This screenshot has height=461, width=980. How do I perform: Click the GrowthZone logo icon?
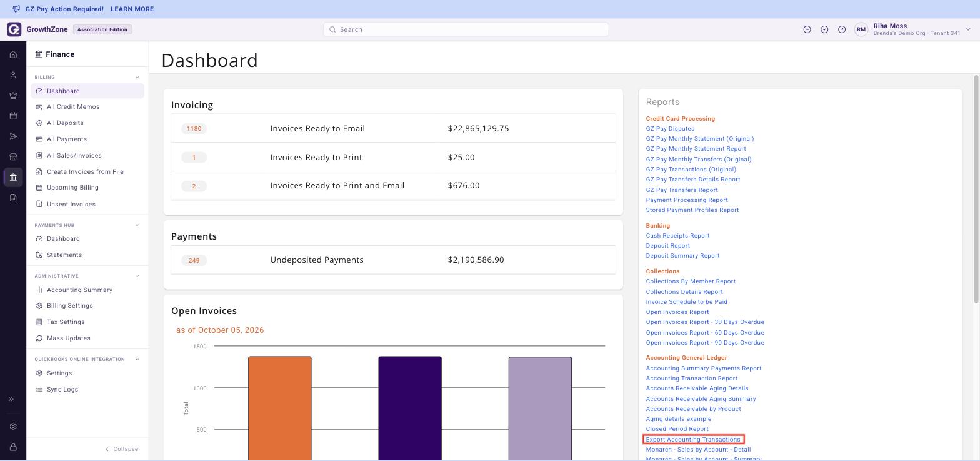tap(14, 29)
